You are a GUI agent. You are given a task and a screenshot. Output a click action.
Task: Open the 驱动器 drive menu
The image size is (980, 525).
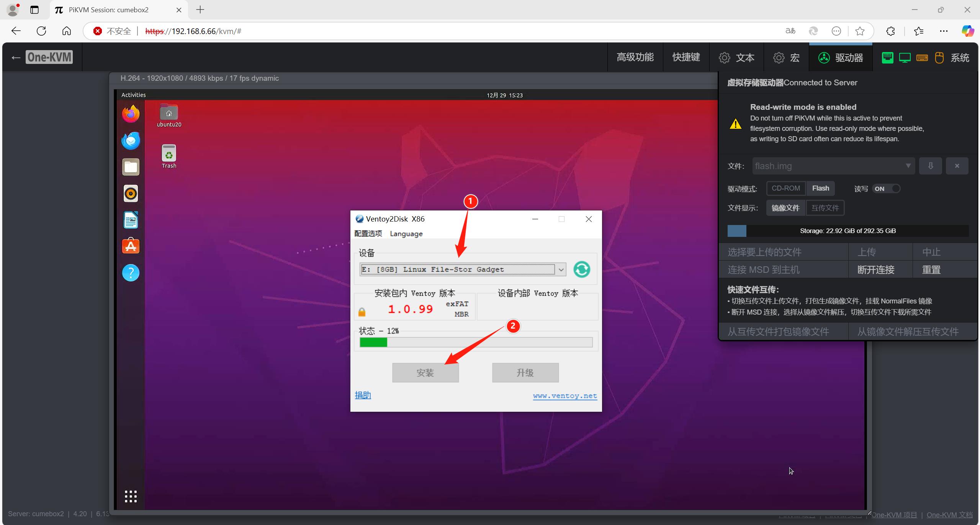[x=841, y=58]
